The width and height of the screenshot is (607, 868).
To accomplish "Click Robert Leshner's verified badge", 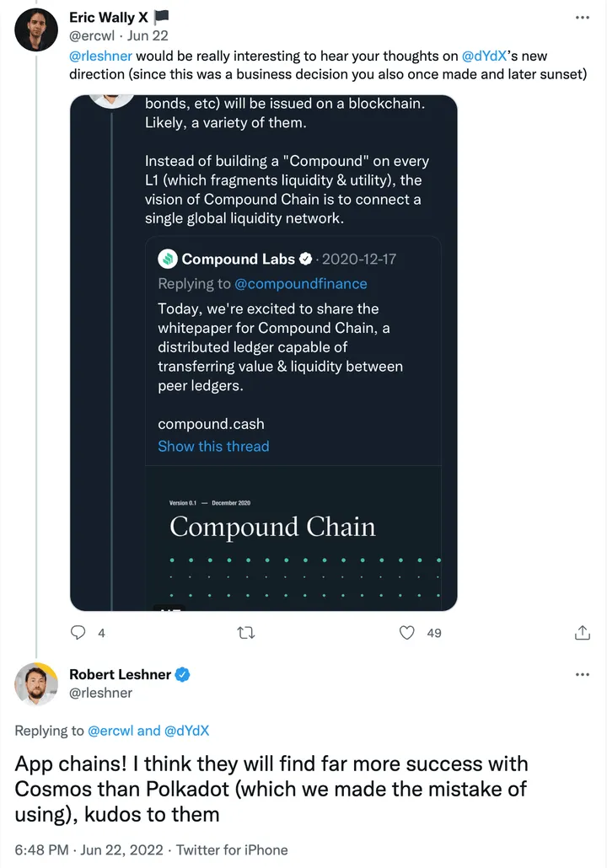I will coord(182,675).
